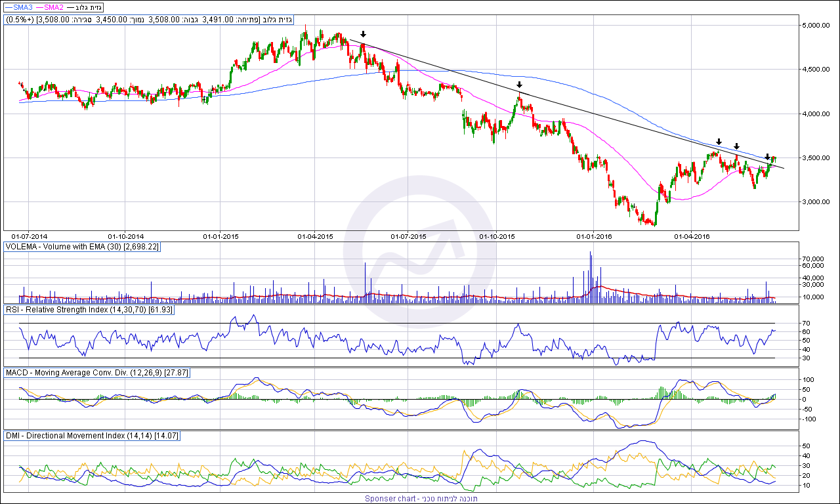Click the closing price label סגירה
This screenshot has width=840, height=504.
point(81,20)
